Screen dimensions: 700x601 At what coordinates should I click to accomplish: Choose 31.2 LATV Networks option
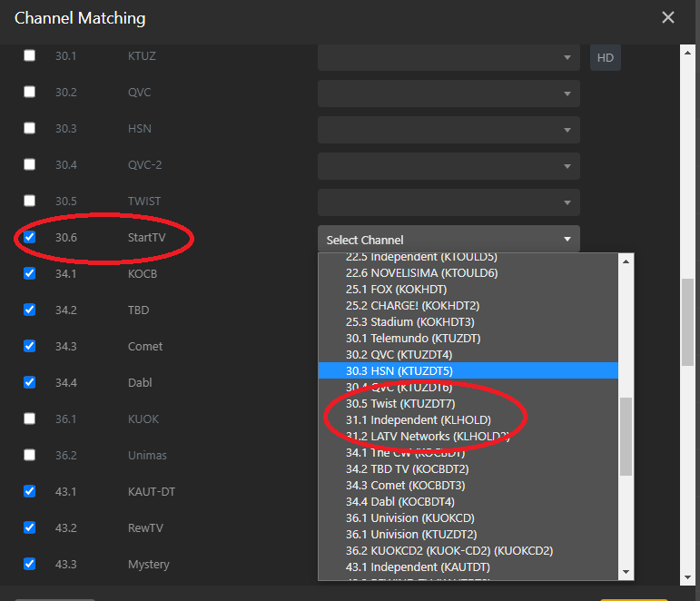coord(468,437)
